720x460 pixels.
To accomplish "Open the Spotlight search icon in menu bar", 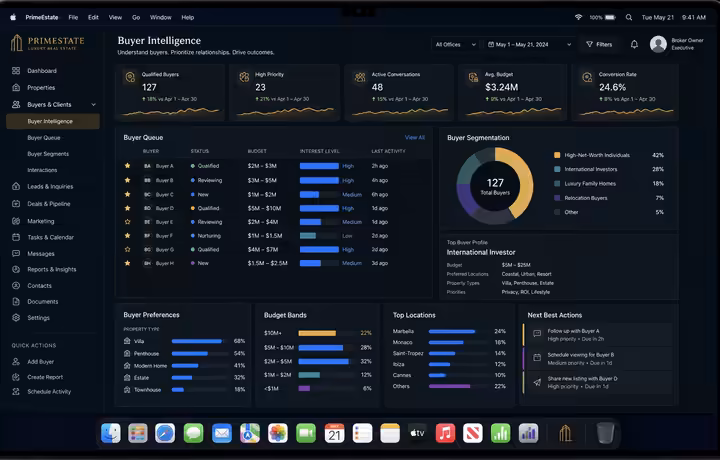I will 629,17.
